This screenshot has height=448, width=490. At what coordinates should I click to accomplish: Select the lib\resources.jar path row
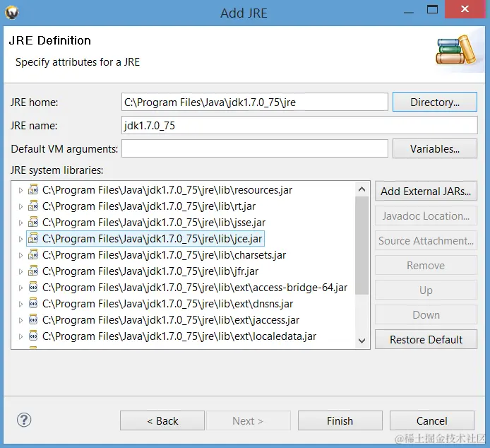pyautogui.click(x=167, y=190)
